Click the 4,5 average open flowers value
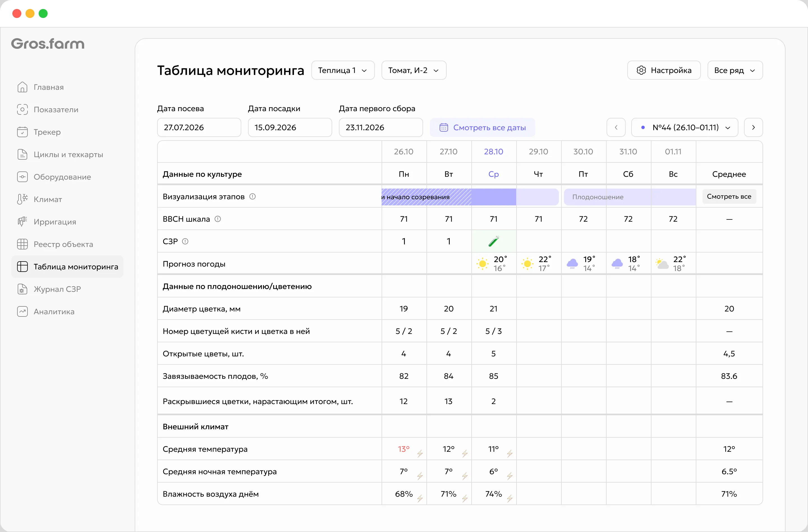This screenshot has height=532, width=808. pos(729,354)
